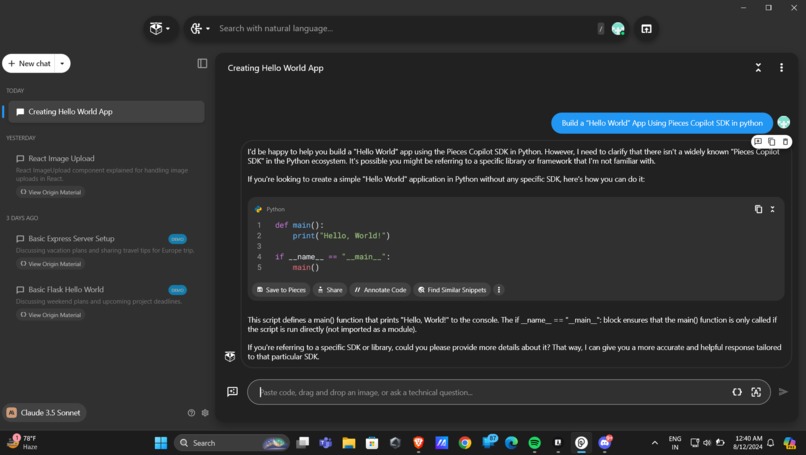
Task: Open Brave browser from taskbar
Action: click(x=418, y=443)
